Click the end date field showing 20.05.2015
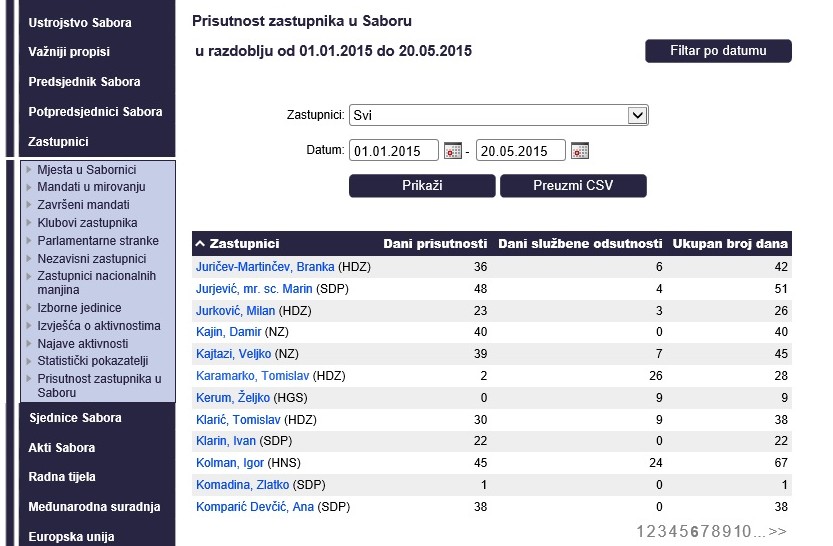 click(x=521, y=150)
